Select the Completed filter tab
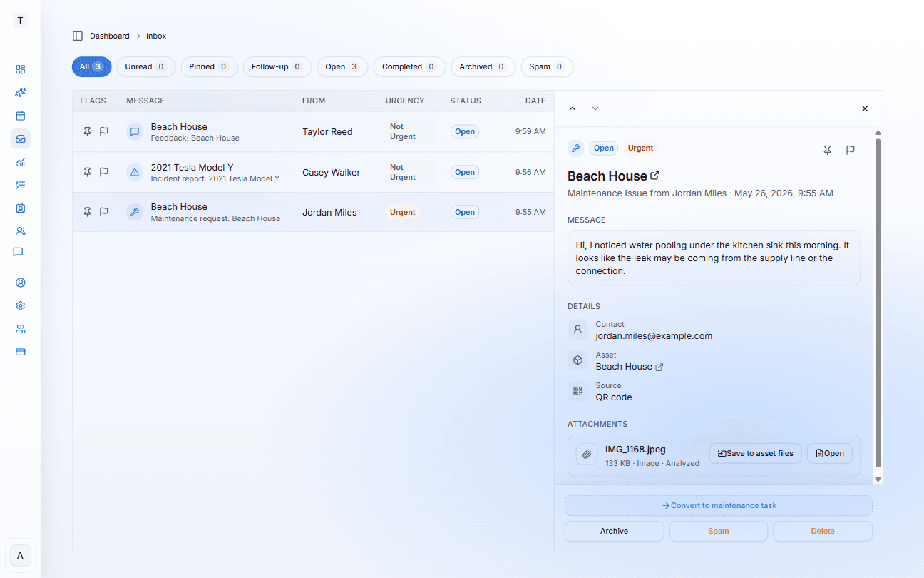 pyautogui.click(x=409, y=66)
